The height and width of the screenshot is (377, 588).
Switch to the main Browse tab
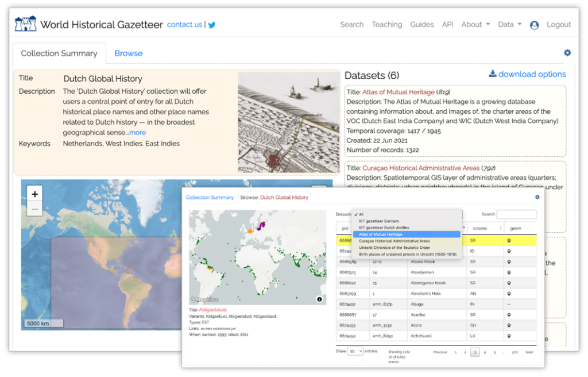129,53
